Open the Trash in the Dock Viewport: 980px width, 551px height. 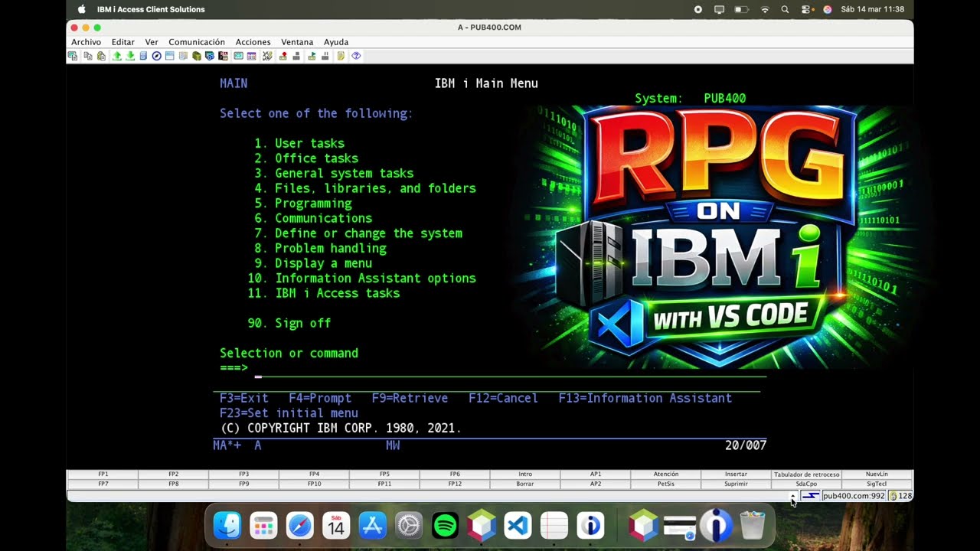point(753,526)
